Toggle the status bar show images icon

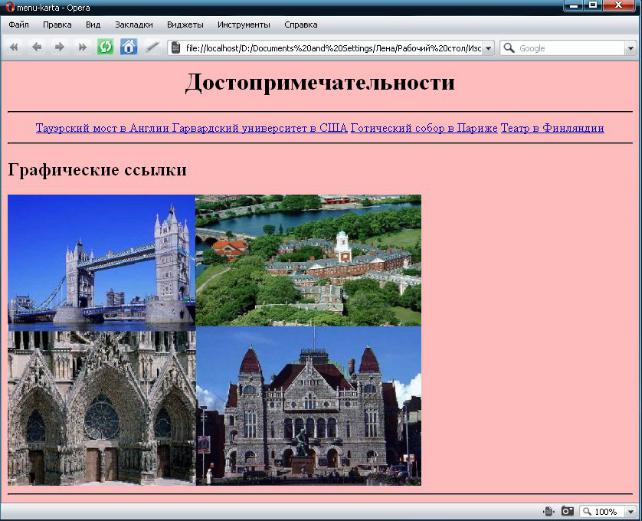567,511
